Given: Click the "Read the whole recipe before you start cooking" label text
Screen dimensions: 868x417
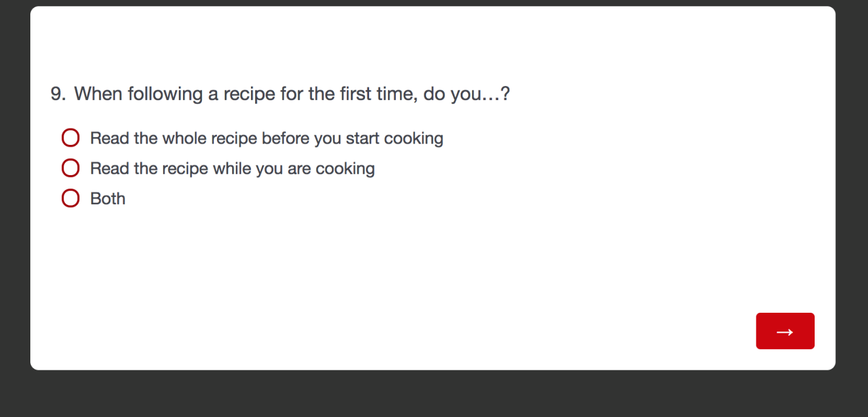Looking at the screenshot, I should point(267,138).
